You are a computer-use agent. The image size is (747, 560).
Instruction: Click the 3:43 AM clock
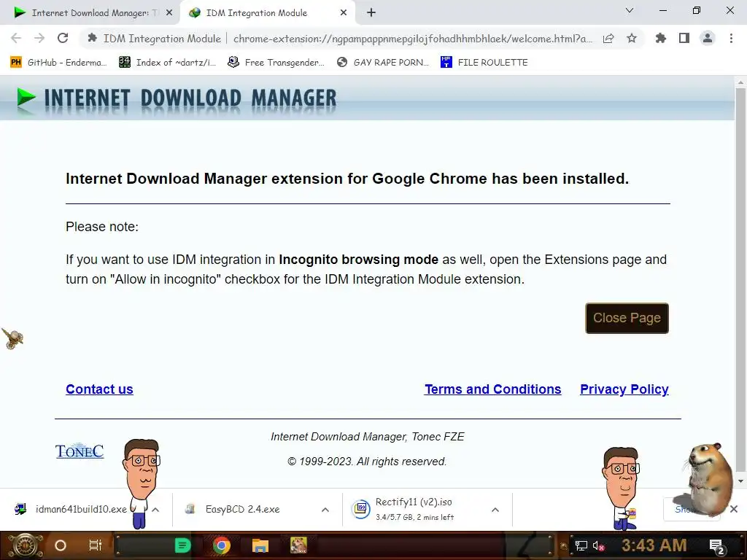tap(654, 545)
